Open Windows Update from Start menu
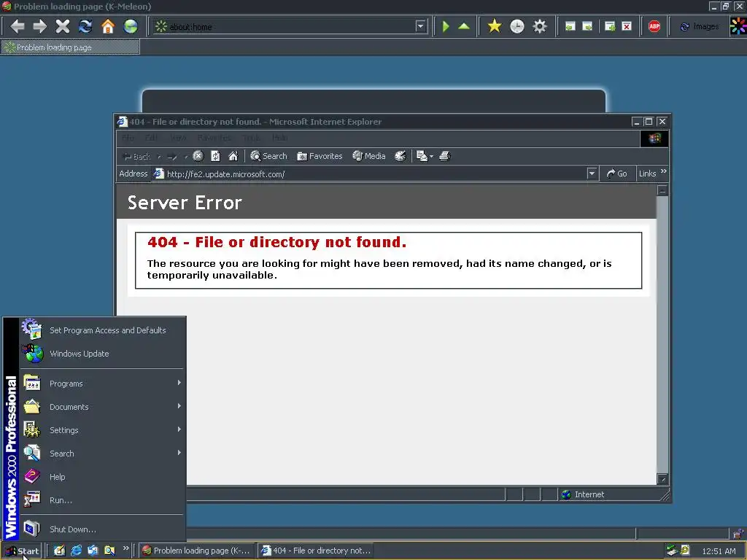Image resolution: width=747 pixels, height=560 pixels. [x=101, y=354]
